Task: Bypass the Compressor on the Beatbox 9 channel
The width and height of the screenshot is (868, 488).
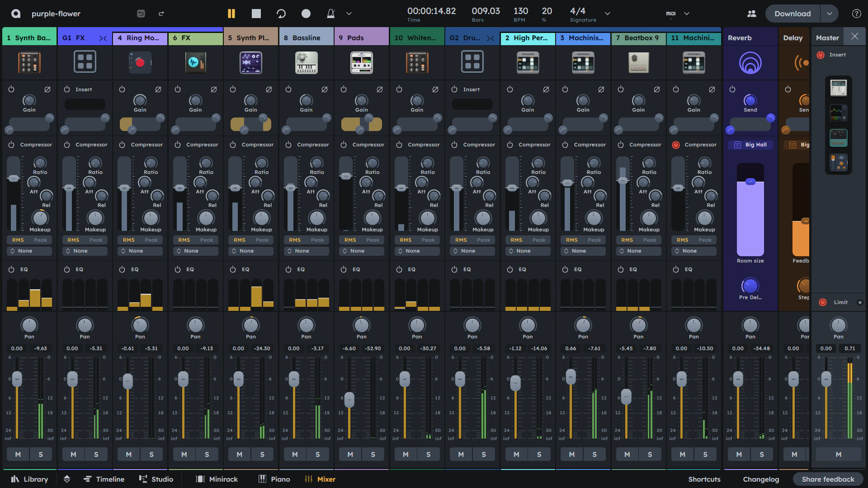Action: [620, 145]
